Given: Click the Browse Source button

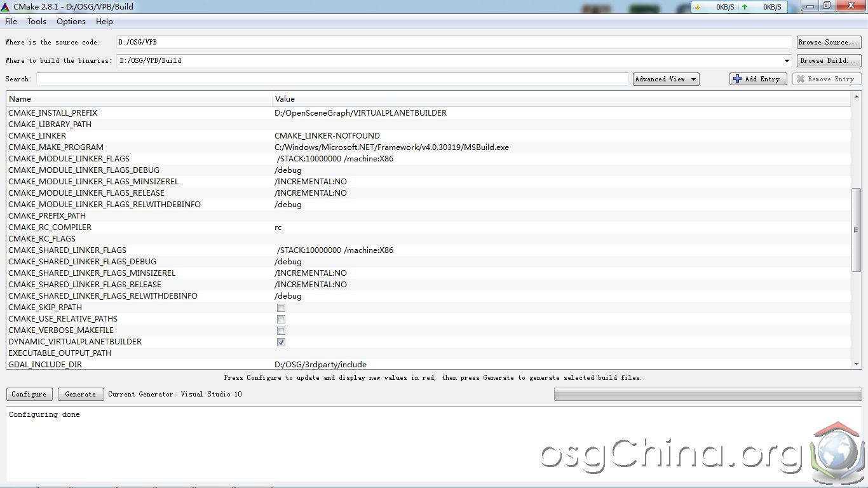Looking at the screenshot, I should click(829, 42).
